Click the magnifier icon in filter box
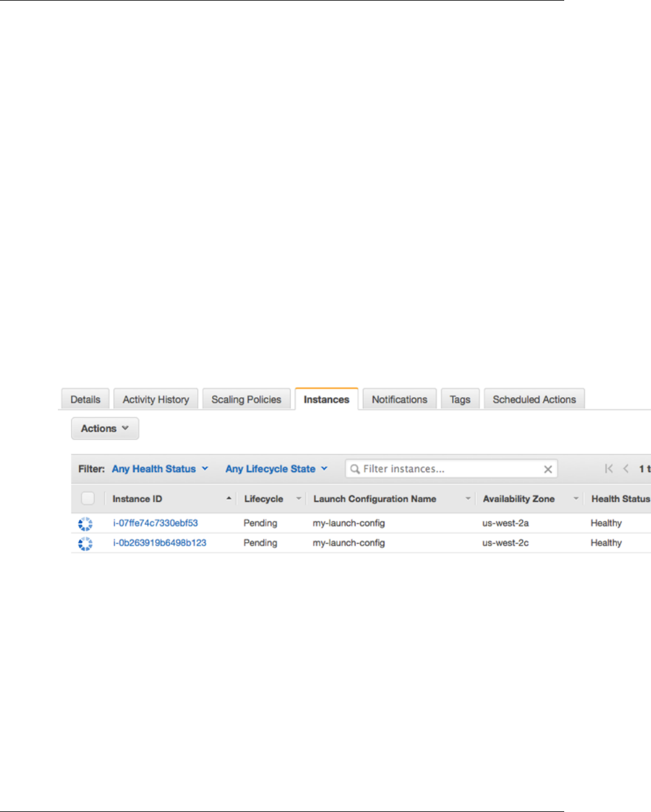This screenshot has width=651, height=812. click(355, 469)
